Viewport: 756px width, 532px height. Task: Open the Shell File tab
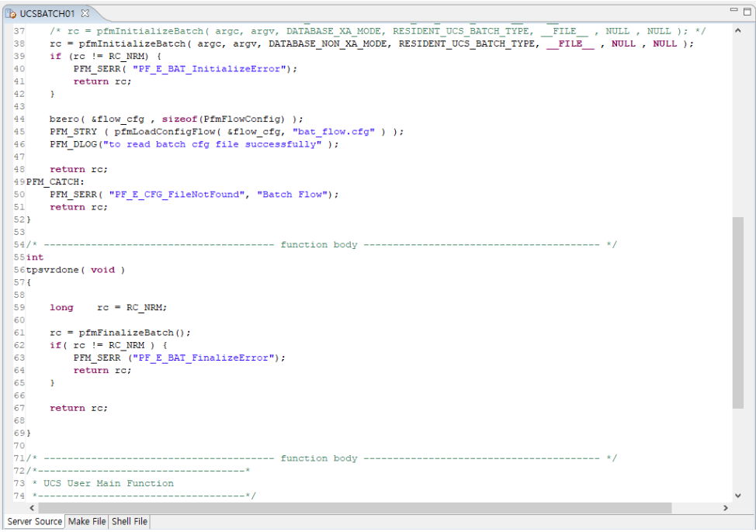[129, 521]
